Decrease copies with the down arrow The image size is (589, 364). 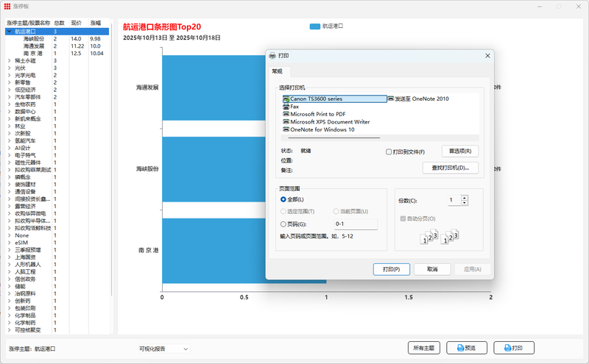coord(465,203)
